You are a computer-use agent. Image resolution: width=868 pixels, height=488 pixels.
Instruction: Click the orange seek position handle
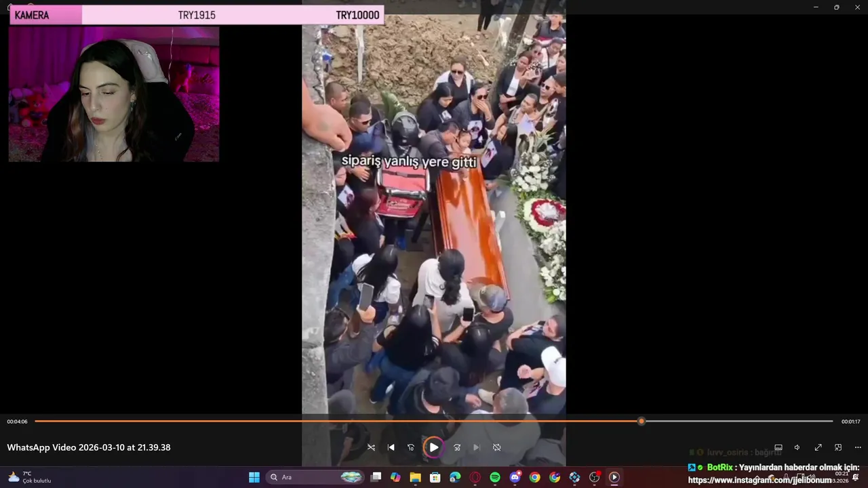point(642,421)
